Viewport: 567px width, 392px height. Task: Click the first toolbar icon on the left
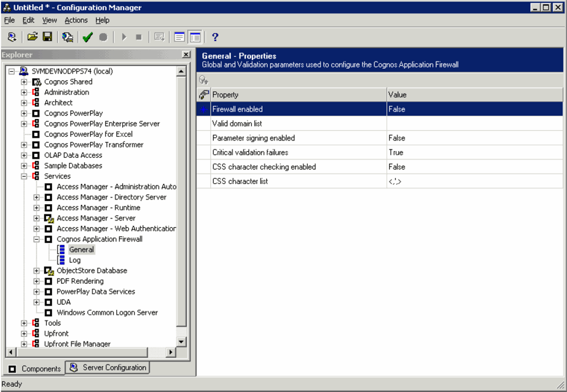12,37
